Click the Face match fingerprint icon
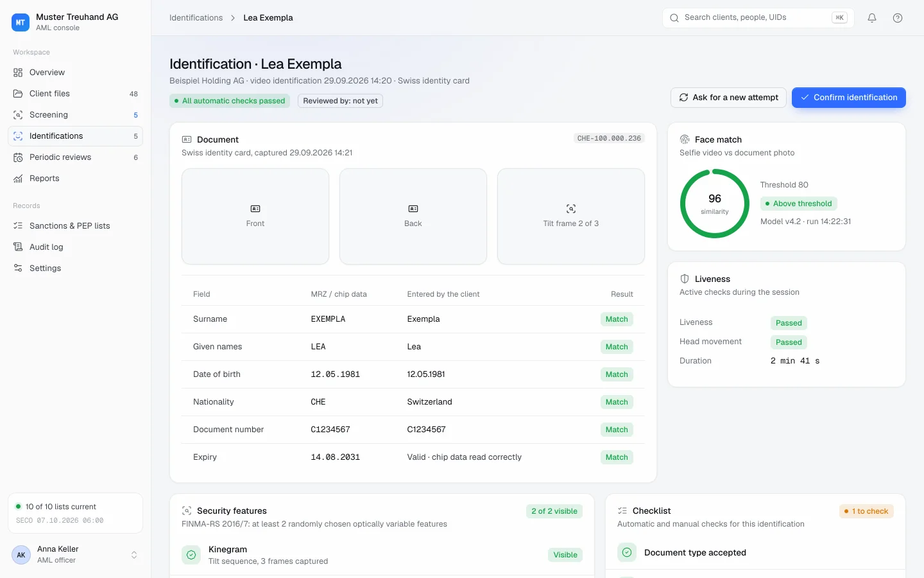 coord(685,139)
